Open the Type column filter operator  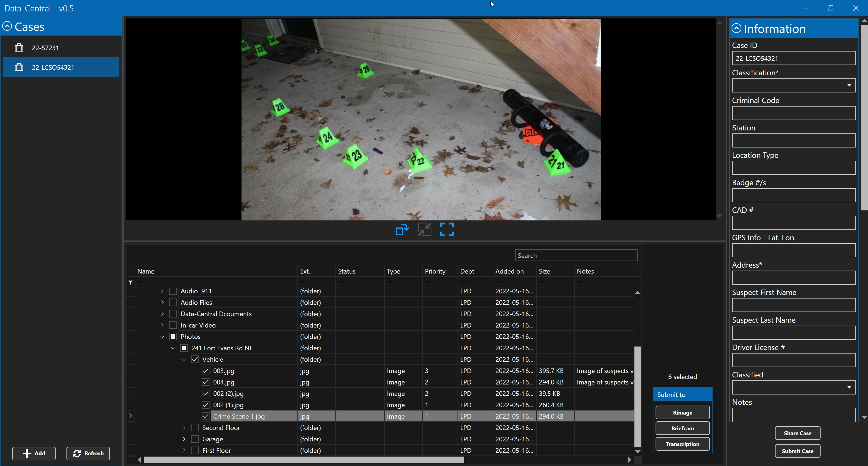pos(391,282)
